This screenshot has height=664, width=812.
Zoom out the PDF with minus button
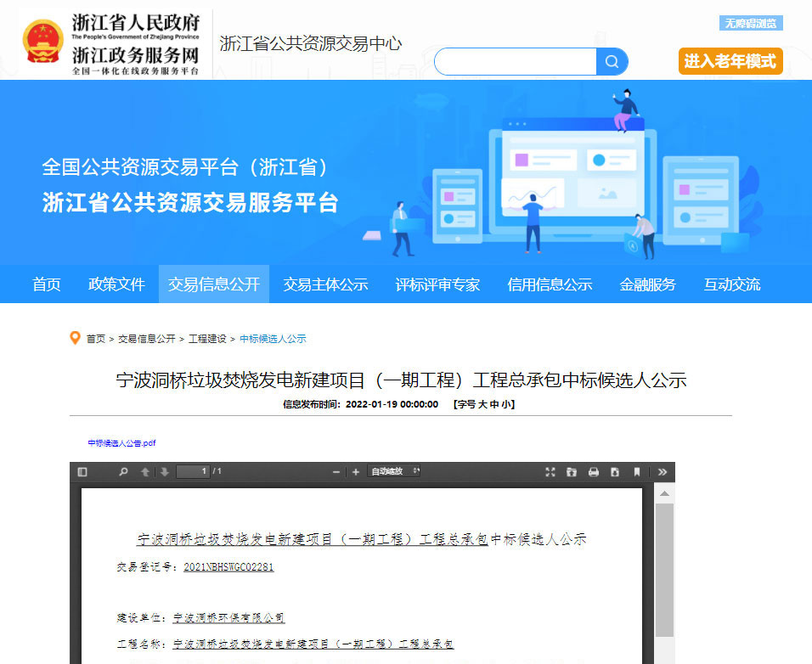click(336, 472)
